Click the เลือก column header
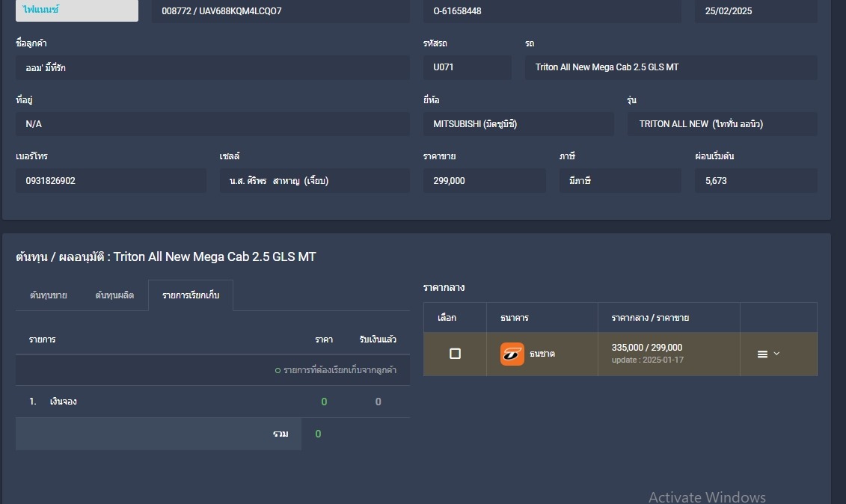The image size is (846, 504). coord(447,318)
